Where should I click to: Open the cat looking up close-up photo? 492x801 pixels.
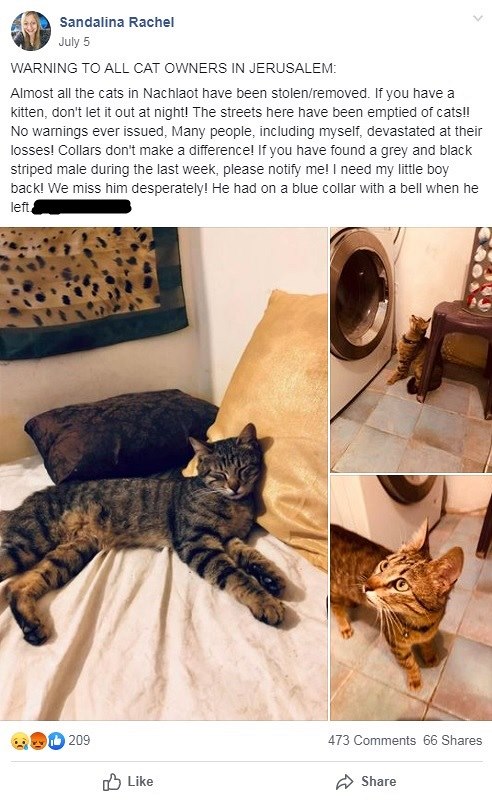411,598
